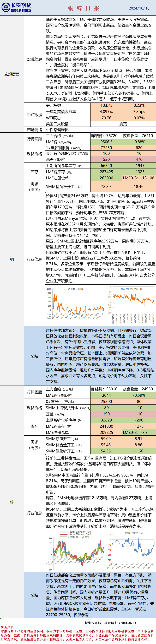Select the 7.8bps change cell
156x644 pixels.
(x=139, y=112)
